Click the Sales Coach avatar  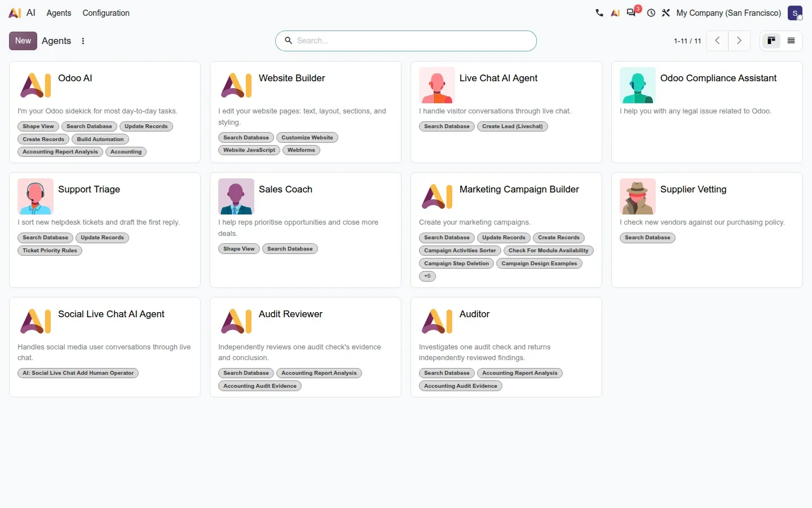click(236, 196)
